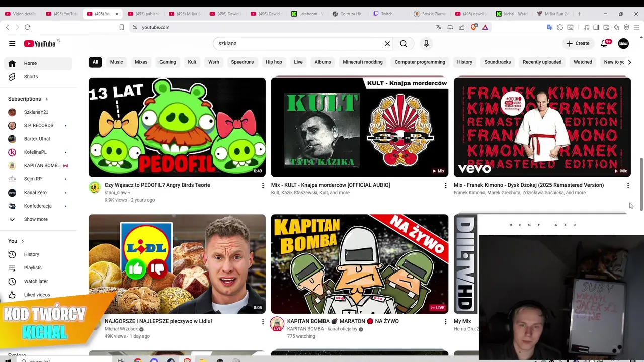Start voice search with the microphone icon

click(x=426, y=44)
